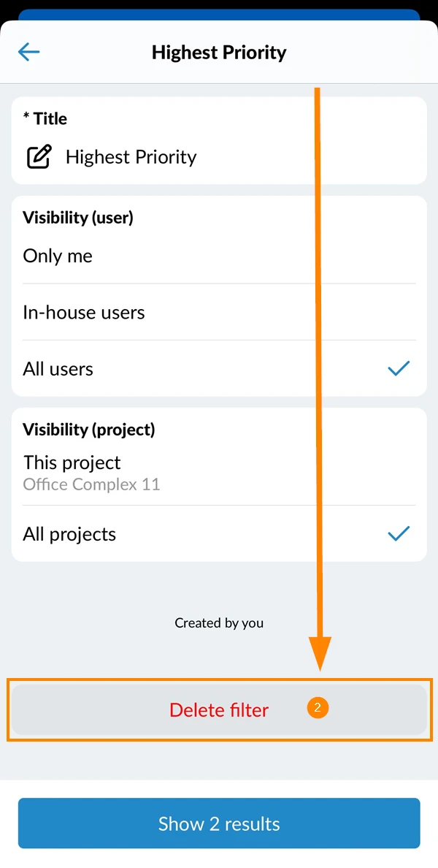Click the checkmark next to All projects

click(399, 533)
